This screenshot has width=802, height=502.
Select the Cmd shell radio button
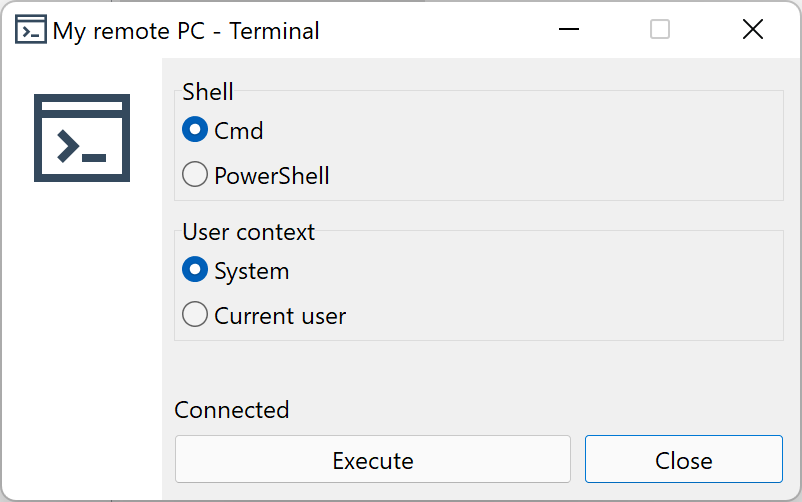(x=194, y=130)
